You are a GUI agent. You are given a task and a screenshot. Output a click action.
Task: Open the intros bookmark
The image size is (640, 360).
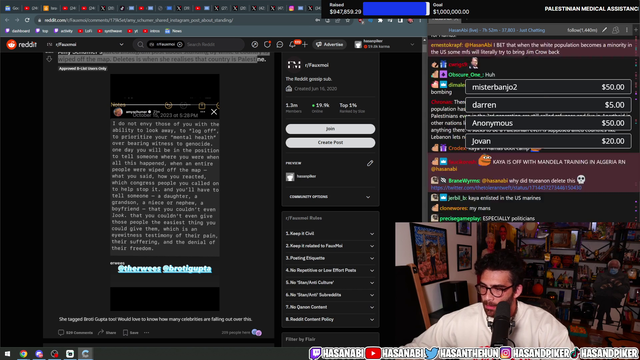point(152,31)
